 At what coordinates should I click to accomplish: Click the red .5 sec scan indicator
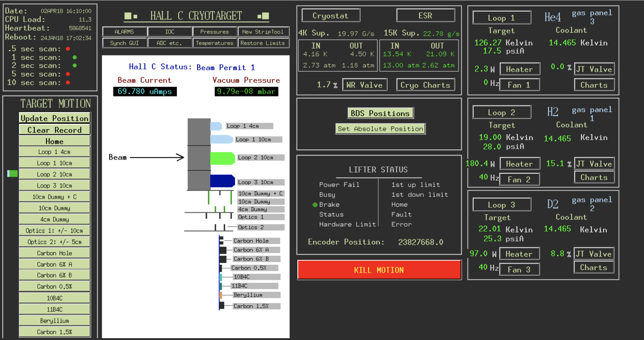pyautogui.click(x=68, y=49)
